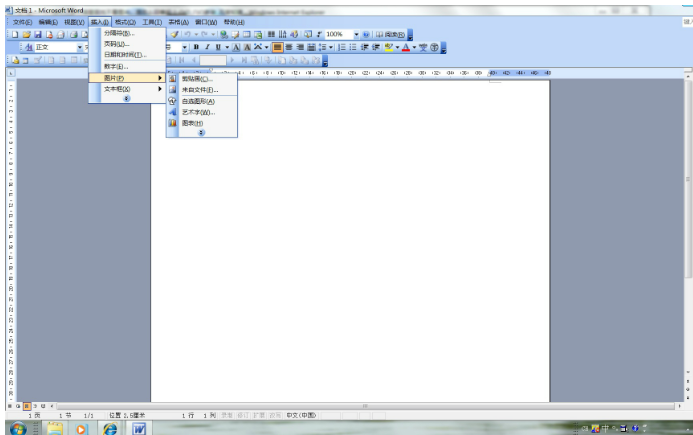Viewport: 693px width, 435px height.
Task: Insert 艺术字 (WordArt) from the submenu
Action: [197, 112]
